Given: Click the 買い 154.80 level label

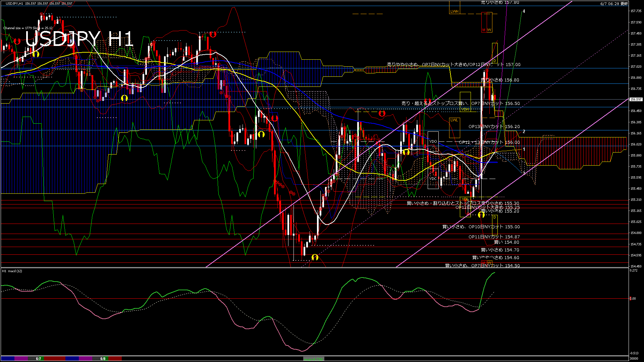Looking at the screenshot, I should [506, 242].
